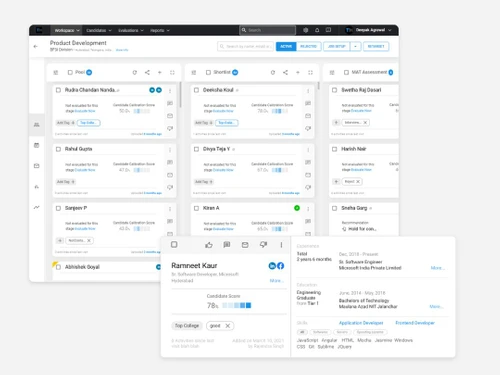Open Ramneet Kaur's Facebook profile icon
Screen dimensions: 500x375
(280, 266)
